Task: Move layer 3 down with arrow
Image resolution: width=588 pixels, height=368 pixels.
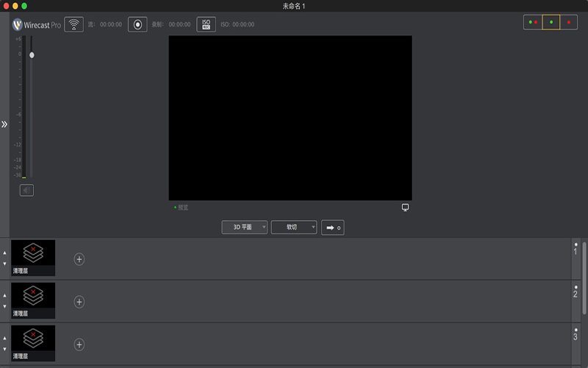Action: (x=4, y=349)
